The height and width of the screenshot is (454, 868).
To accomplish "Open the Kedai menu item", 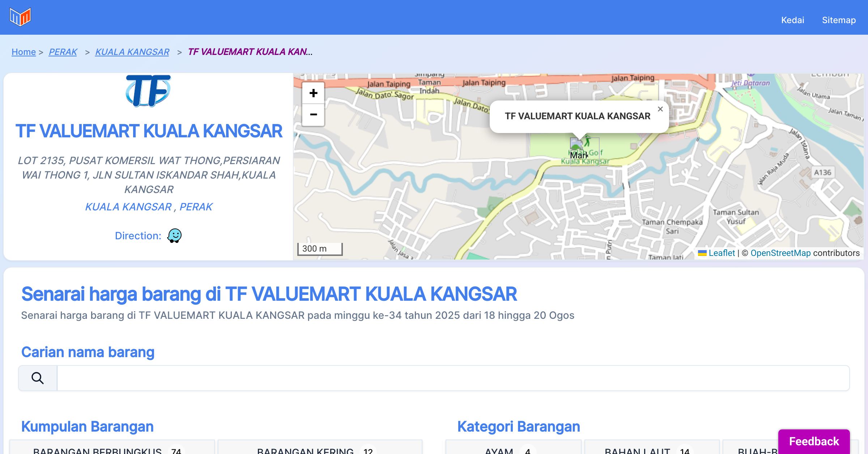I will pyautogui.click(x=792, y=20).
